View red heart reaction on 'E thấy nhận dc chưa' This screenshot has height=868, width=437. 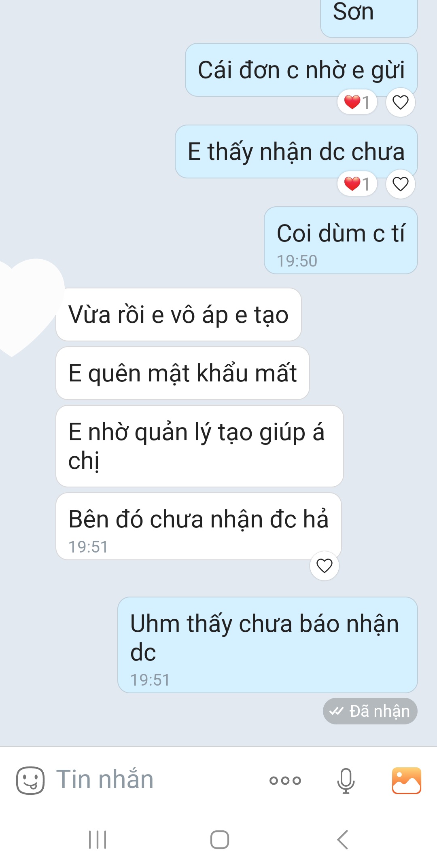[357, 184]
